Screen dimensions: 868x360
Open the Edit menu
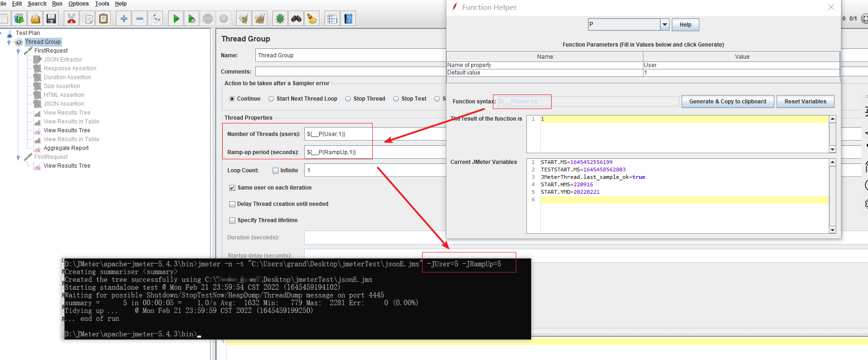coord(17,4)
